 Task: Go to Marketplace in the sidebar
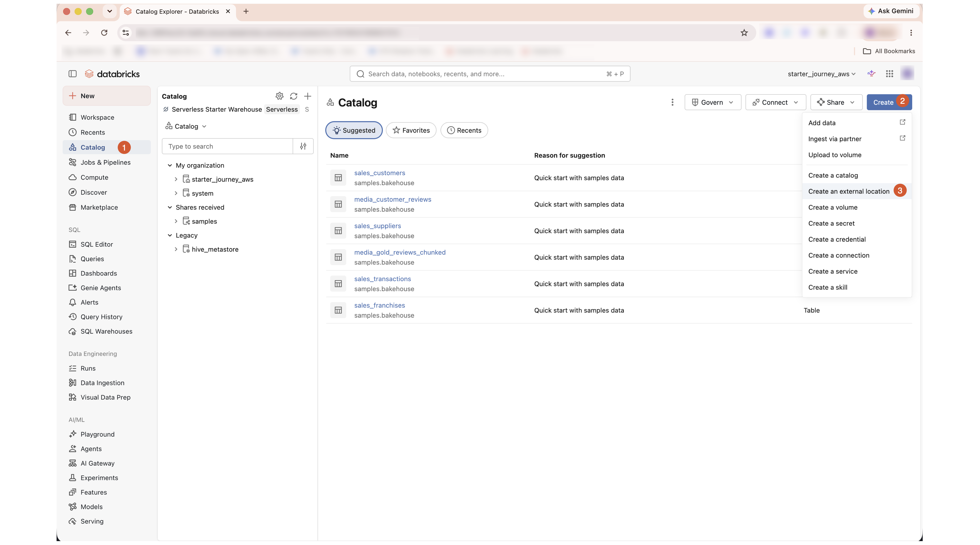pos(99,207)
